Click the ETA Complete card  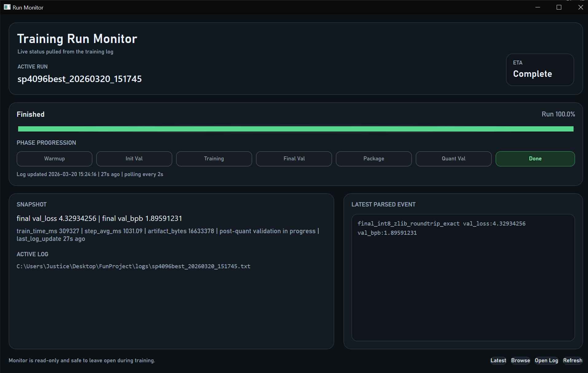[x=539, y=70]
